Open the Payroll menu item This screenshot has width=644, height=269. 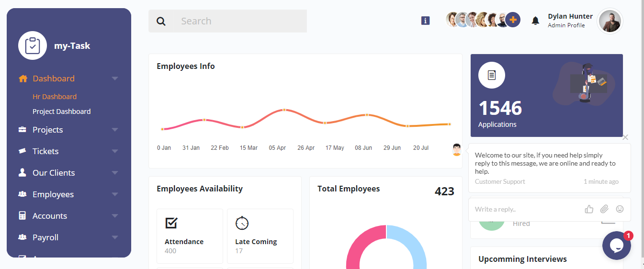(x=45, y=237)
